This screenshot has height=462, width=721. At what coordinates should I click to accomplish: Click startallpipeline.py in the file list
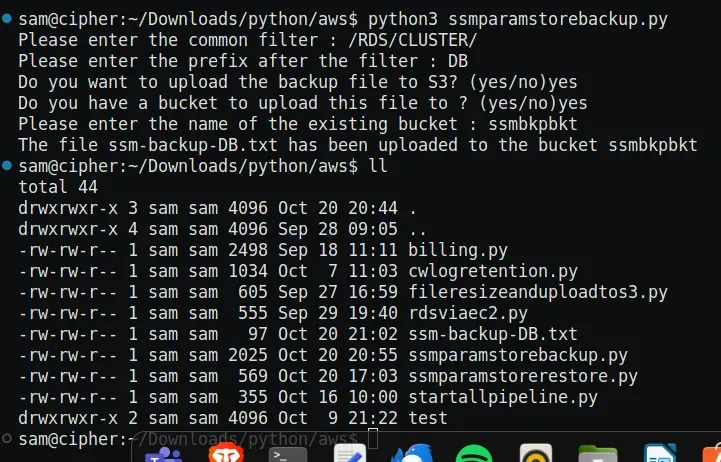point(502,397)
